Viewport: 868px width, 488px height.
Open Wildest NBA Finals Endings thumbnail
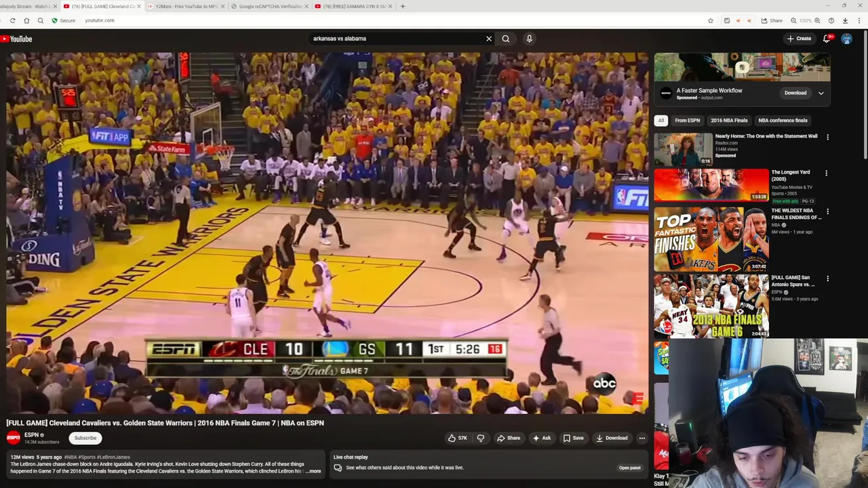(711, 239)
